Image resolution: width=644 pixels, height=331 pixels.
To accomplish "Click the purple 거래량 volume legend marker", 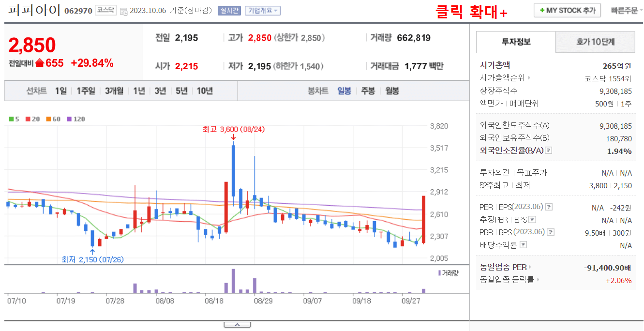I will pyautogui.click(x=439, y=273).
